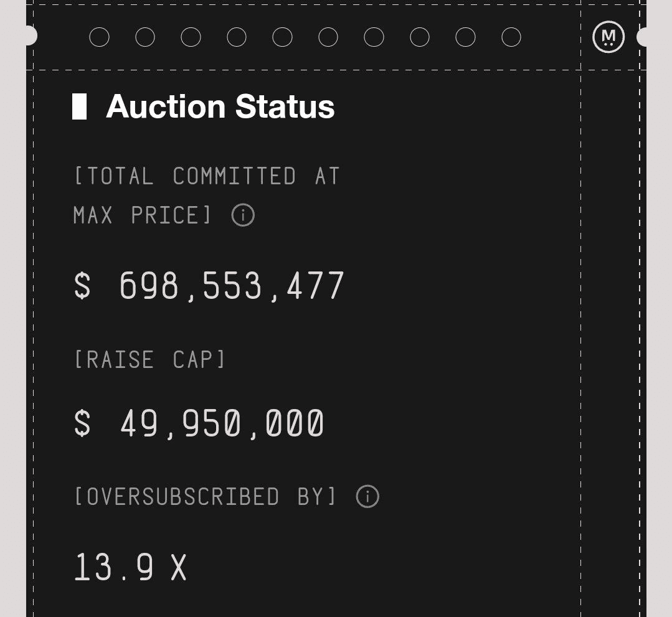Image resolution: width=672 pixels, height=617 pixels.
Task: Select the first circle in the dot row
Action: [x=100, y=37]
